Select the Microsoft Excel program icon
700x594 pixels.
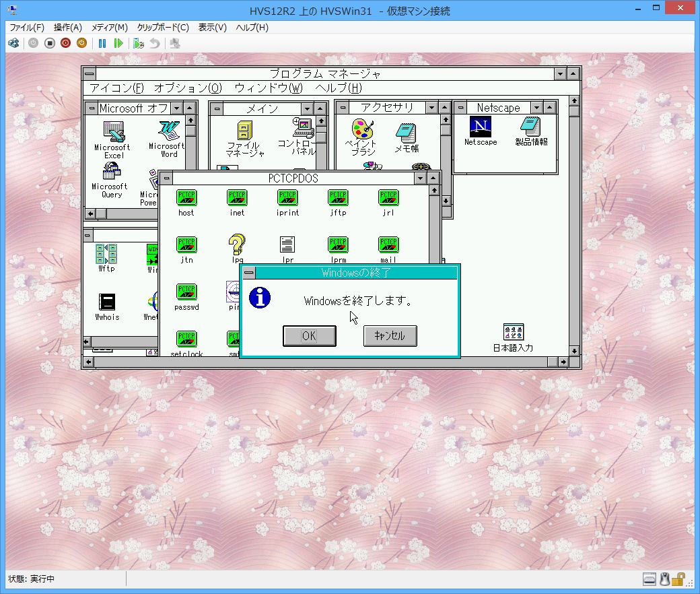[x=113, y=140]
